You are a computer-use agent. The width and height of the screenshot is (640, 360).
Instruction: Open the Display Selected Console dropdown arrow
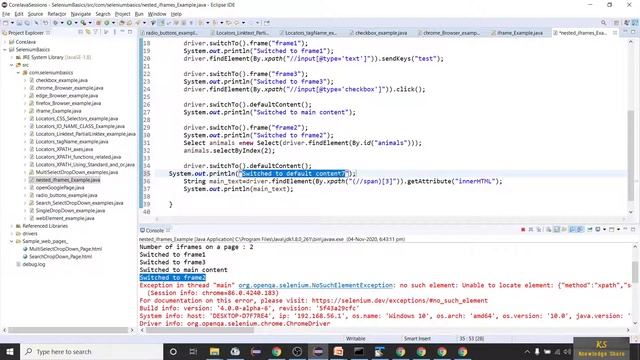(x=604, y=230)
